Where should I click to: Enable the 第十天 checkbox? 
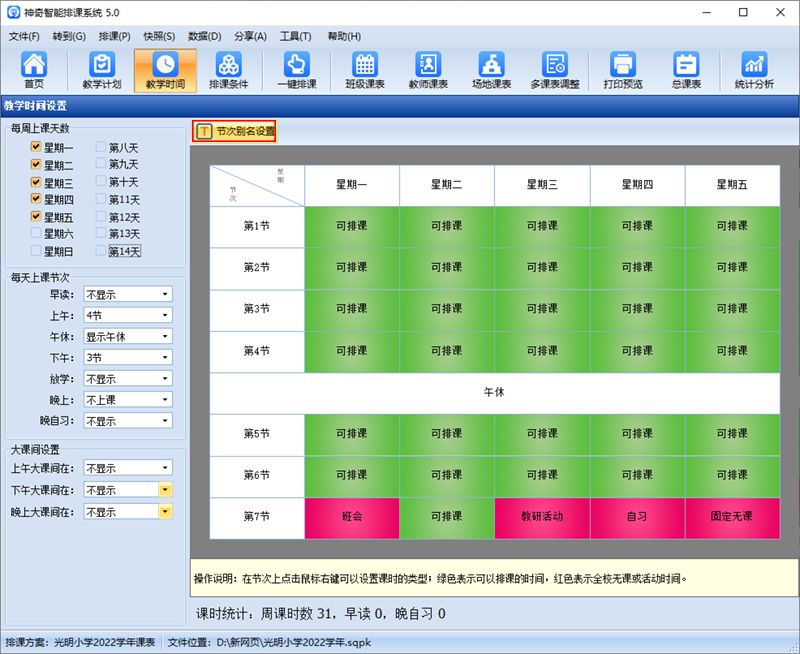pos(101,182)
